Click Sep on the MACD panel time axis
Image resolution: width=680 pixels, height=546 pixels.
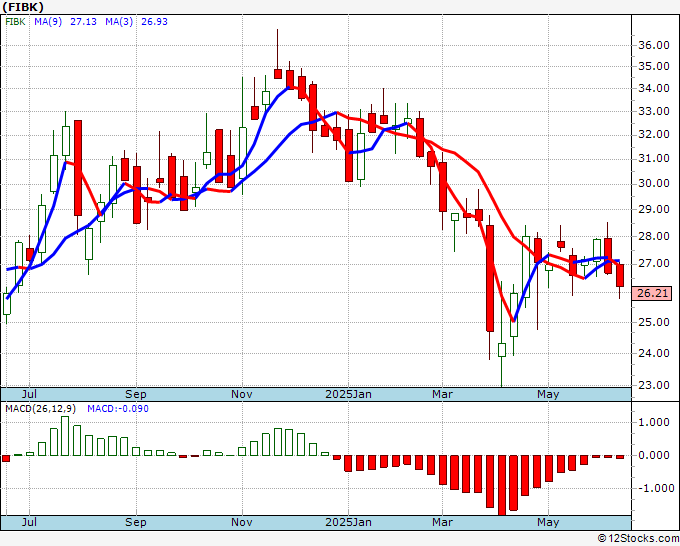pyautogui.click(x=136, y=522)
